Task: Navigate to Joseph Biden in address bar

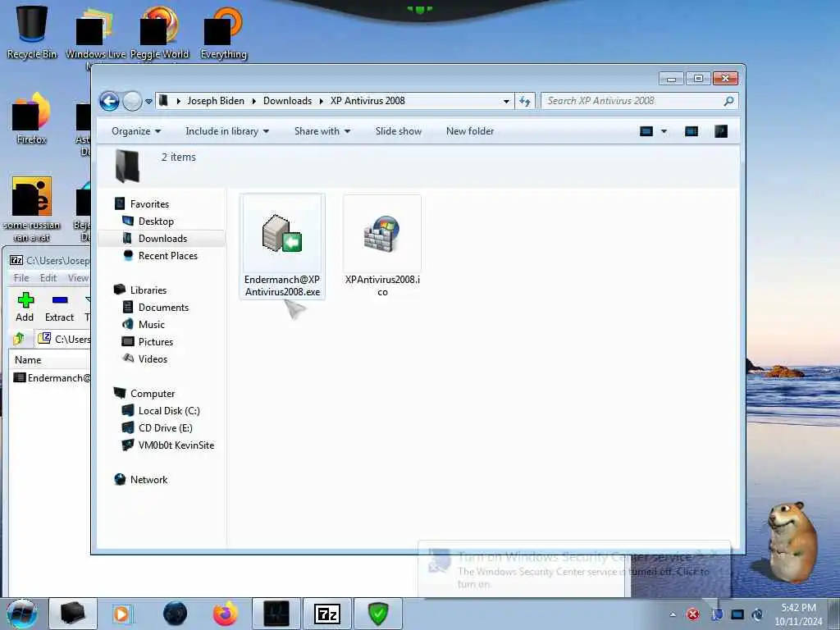Action: (x=216, y=101)
